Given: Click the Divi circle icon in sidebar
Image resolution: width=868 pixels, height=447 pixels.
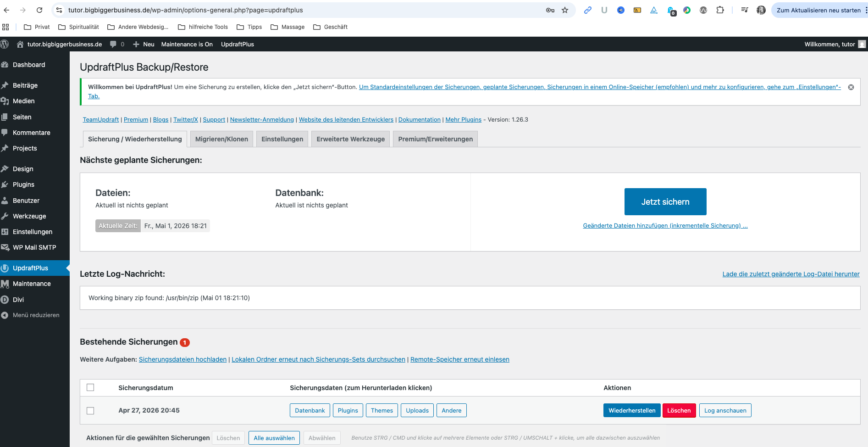Looking at the screenshot, I should [5, 300].
